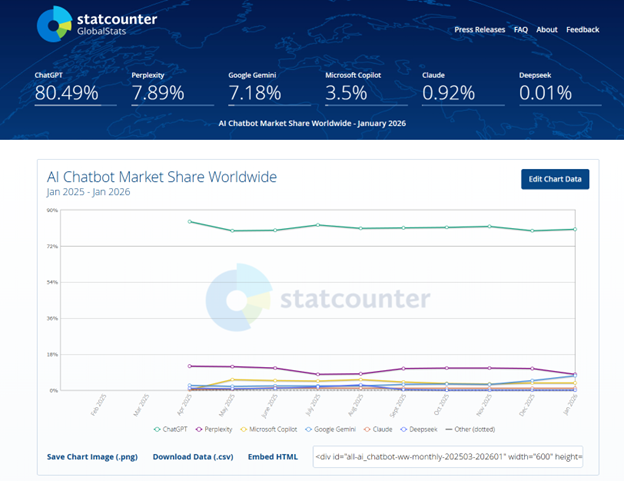Click the Nov 2025 x-axis label
Screen dimensions: 624x481
(484, 405)
